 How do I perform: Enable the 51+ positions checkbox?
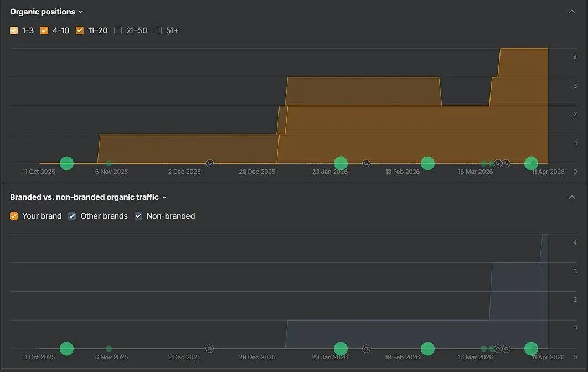pos(157,30)
